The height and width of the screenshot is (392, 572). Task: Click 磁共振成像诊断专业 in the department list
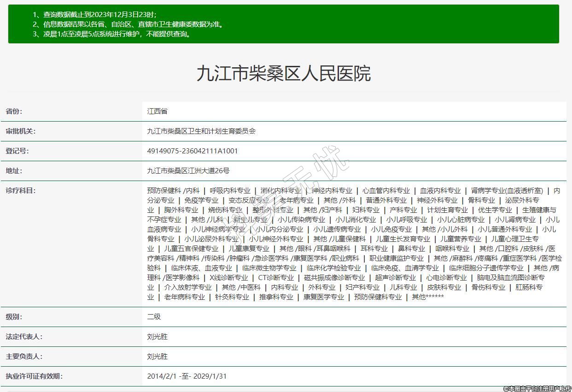pos(334,278)
